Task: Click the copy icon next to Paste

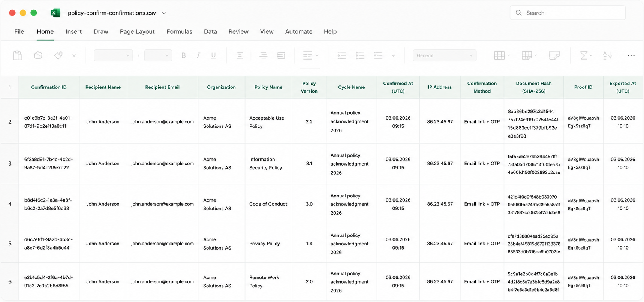Action: pos(38,55)
